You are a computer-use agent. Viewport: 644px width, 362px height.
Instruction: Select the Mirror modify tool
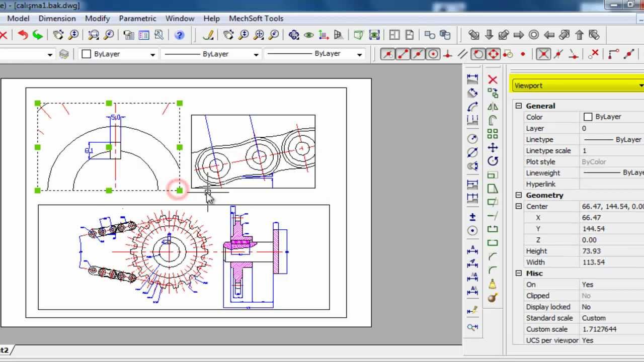pos(493,107)
